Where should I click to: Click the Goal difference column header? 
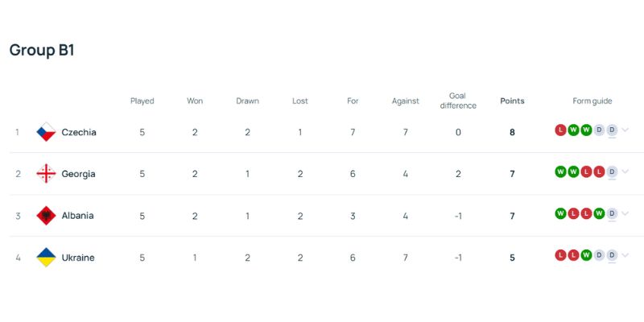click(458, 101)
